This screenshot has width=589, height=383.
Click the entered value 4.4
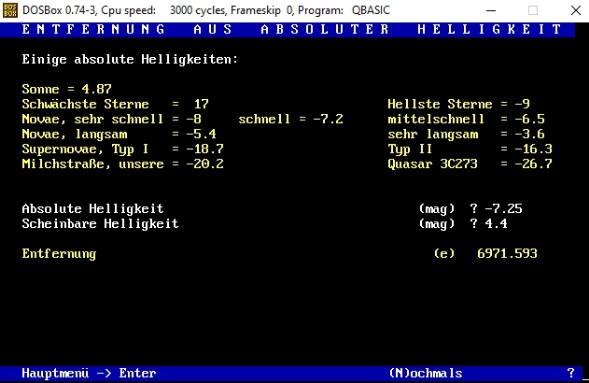tap(496, 224)
